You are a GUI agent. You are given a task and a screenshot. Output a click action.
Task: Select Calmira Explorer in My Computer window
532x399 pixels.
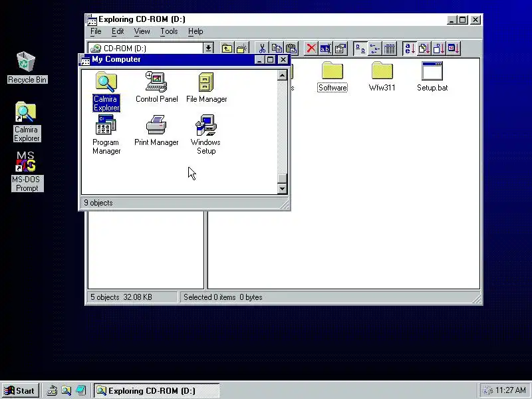(106, 91)
